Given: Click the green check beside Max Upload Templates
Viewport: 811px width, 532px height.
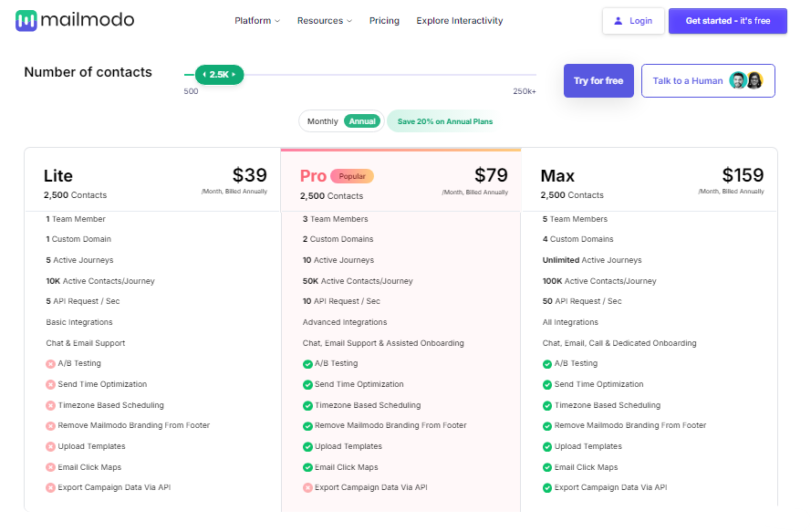Looking at the screenshot, I should [547, 446].
